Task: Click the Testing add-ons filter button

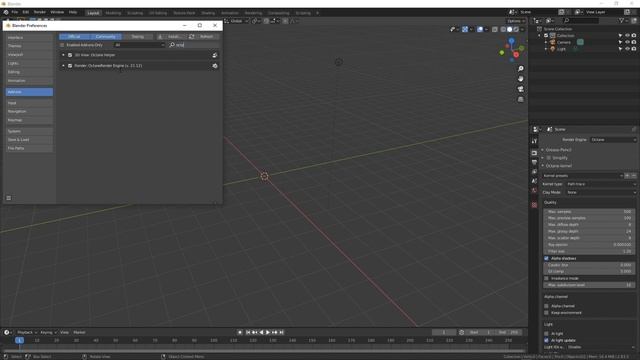Action: [x=138, y=37]
